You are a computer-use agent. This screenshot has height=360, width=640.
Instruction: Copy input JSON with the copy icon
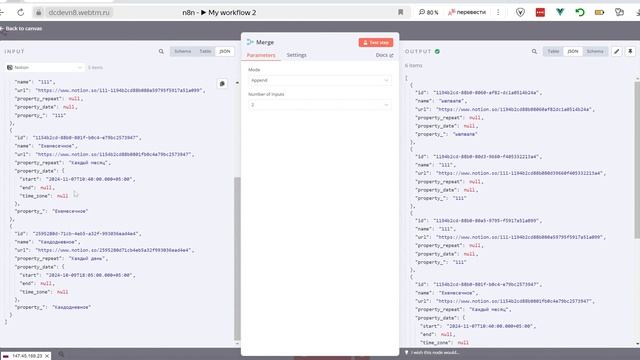222,84
